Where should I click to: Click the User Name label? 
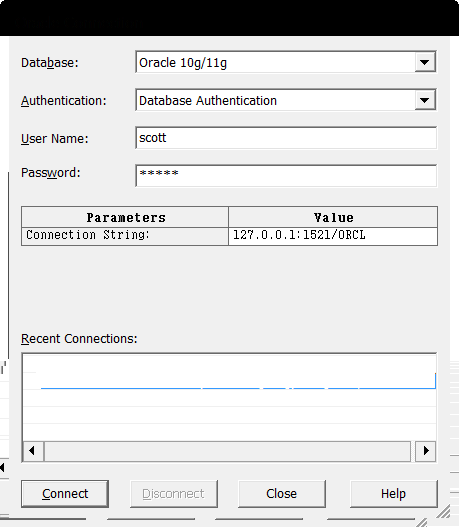click(54, 139)
